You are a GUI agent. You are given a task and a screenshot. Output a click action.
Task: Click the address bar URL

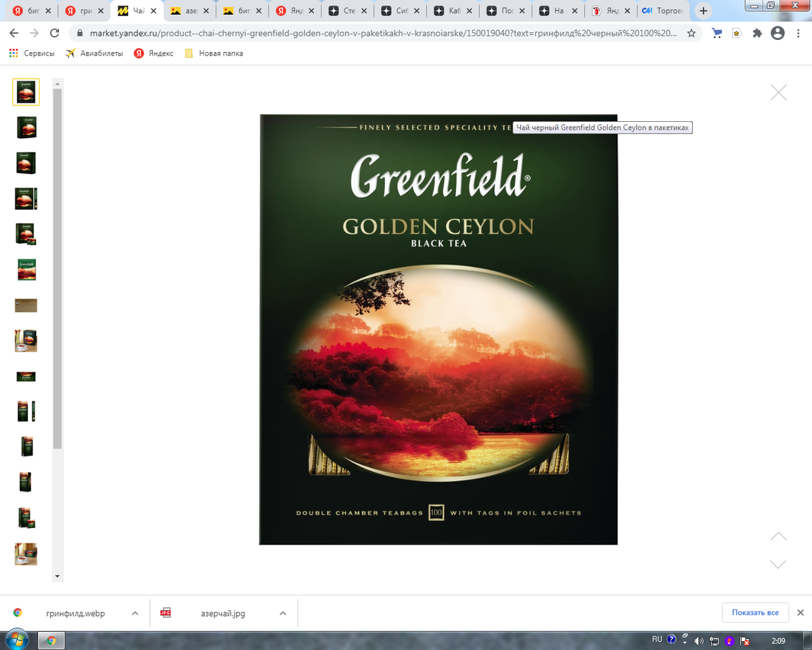(383, 33)
